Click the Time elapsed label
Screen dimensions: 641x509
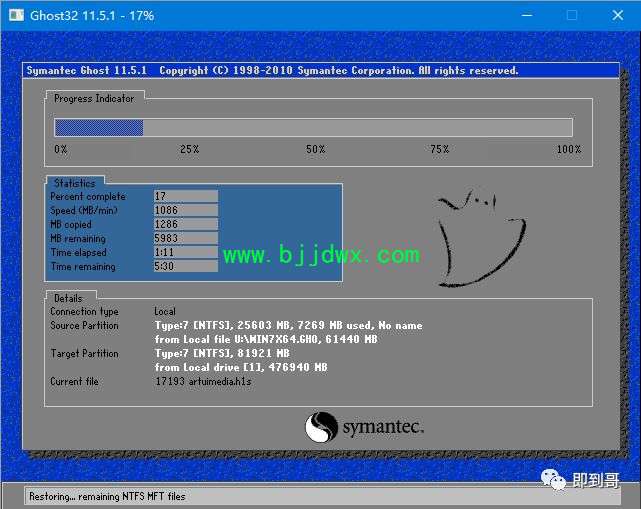click(x=78, y=253)
